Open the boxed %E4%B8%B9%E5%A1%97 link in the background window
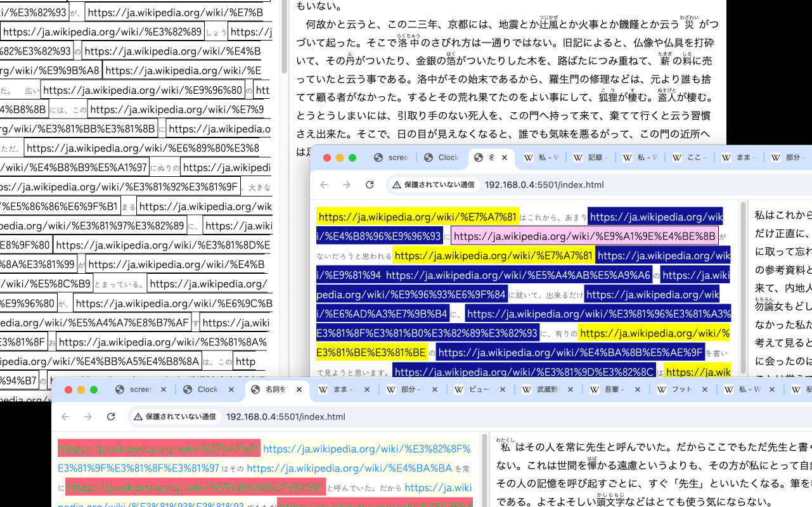 74,168
